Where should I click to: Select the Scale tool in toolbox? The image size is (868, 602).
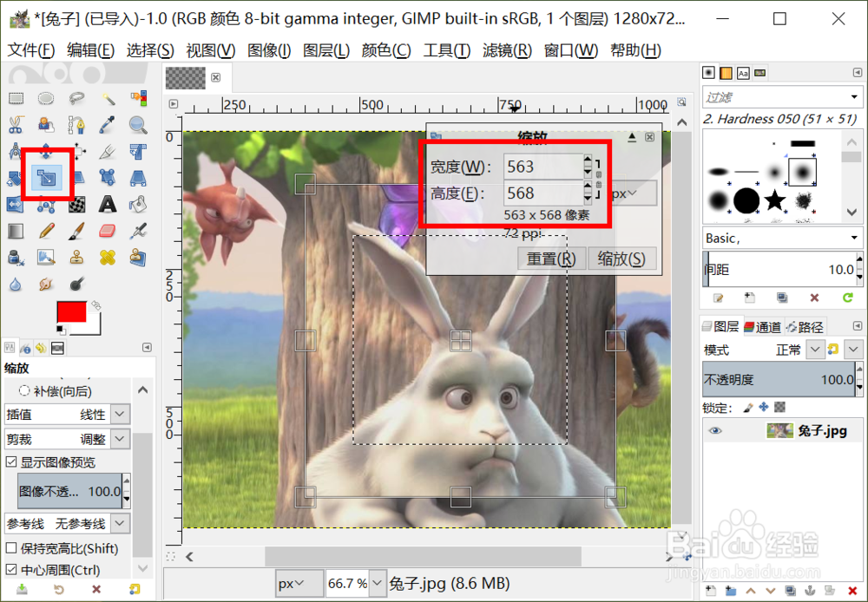click(47, 178)
